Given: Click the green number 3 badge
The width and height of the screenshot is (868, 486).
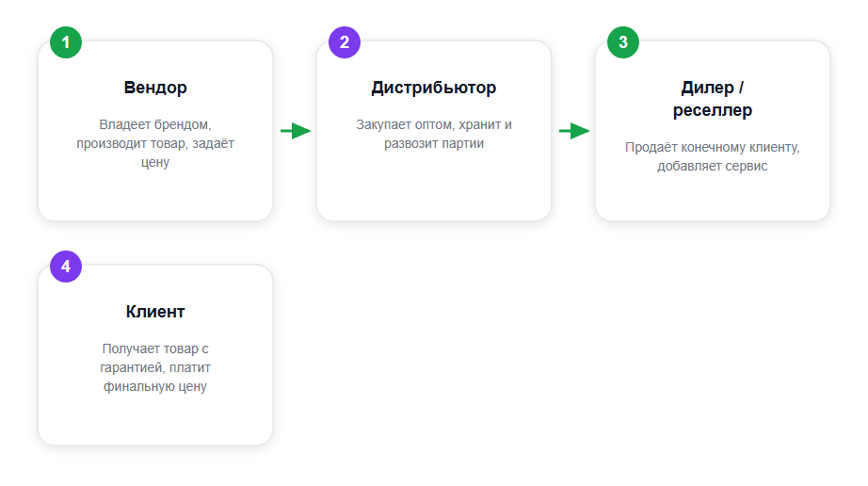Looking at the screenshot, I should tap(623, 42).
